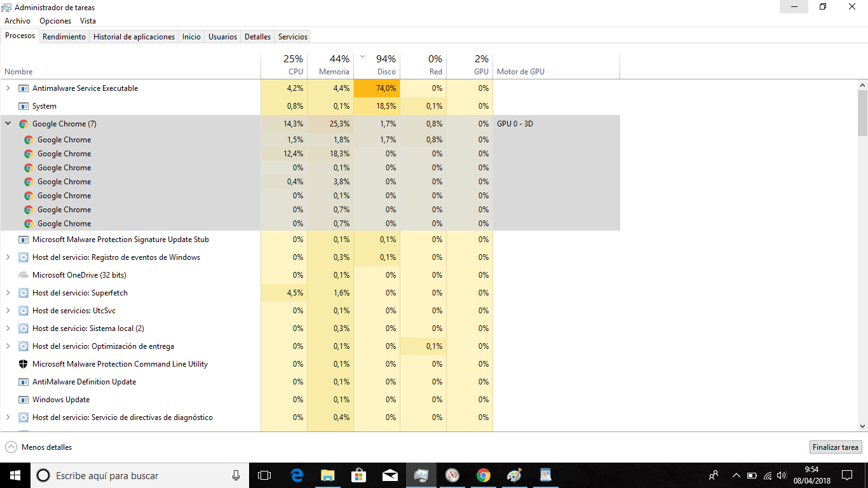868x488 pixels.
Task: Expand Sistema local (2) service host
Action: point(8,329)
